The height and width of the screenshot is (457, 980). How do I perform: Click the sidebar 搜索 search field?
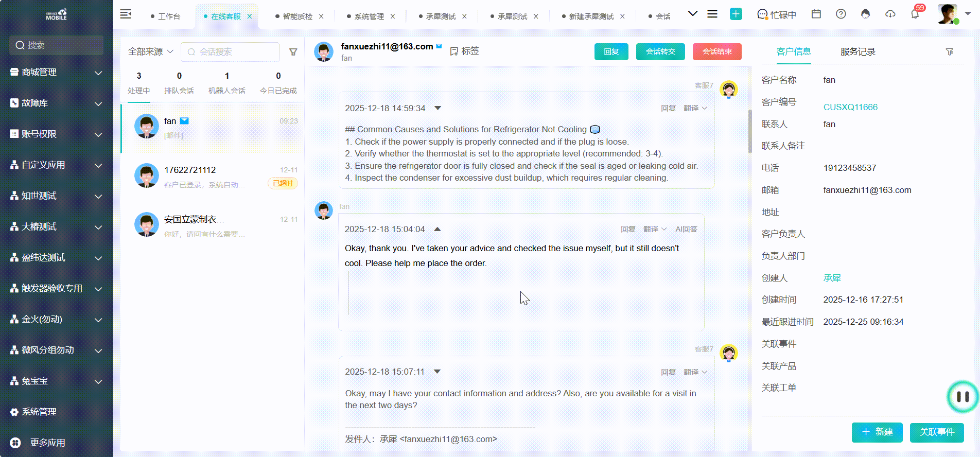56,45
